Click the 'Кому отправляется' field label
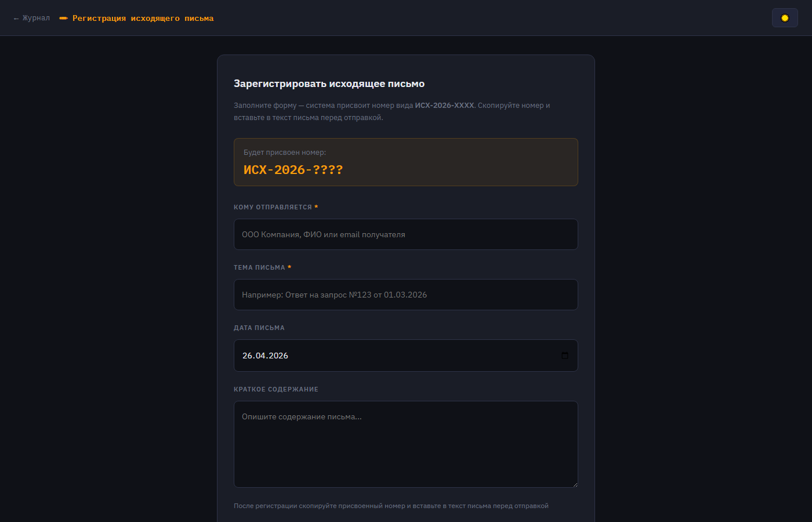This screenshot has height=522, width=812. pyautogui.click(x=273, y=207)
